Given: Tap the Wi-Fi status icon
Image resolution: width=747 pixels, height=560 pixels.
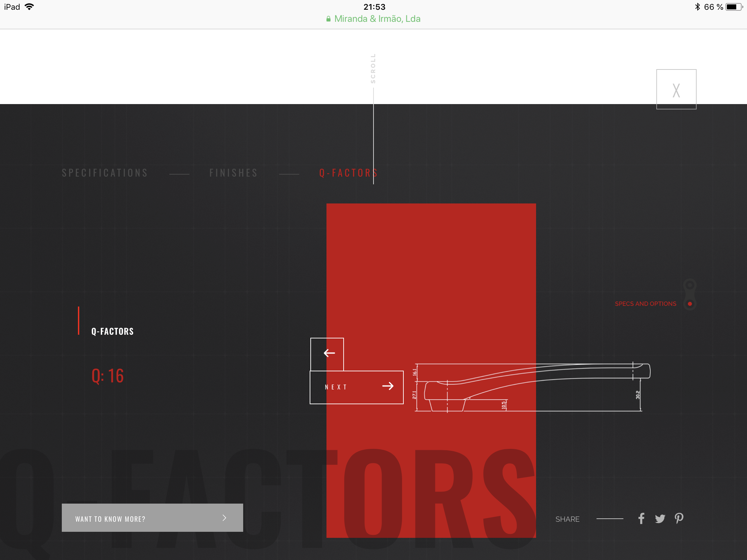Looking at the screenshot, I should (x=30, y=7).
